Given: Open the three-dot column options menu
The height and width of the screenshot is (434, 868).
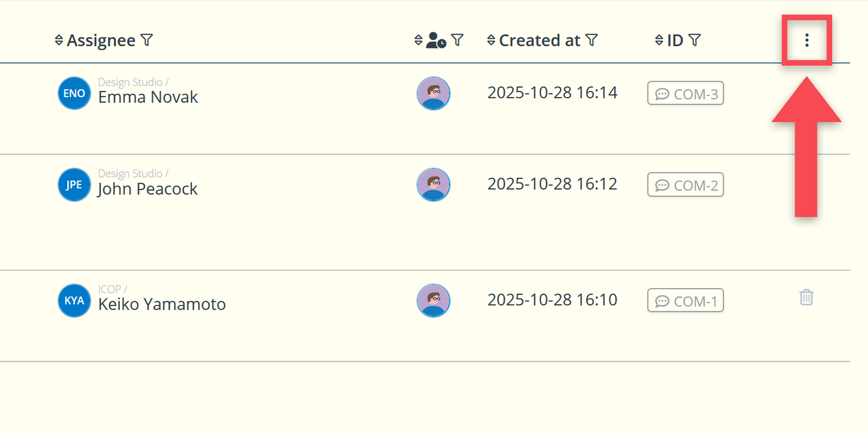Looking at the screenshot, I should tap(807, 40).
